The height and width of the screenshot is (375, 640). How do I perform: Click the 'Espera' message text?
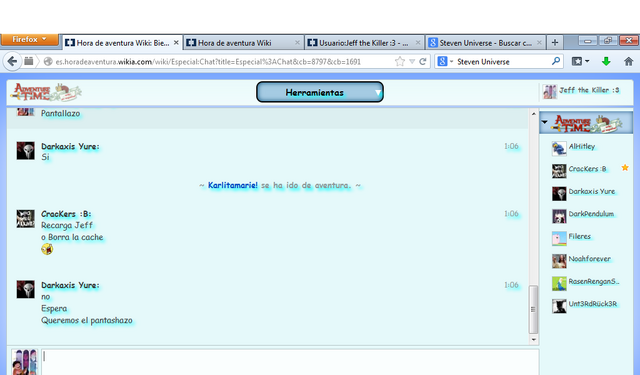click(54, 308)
